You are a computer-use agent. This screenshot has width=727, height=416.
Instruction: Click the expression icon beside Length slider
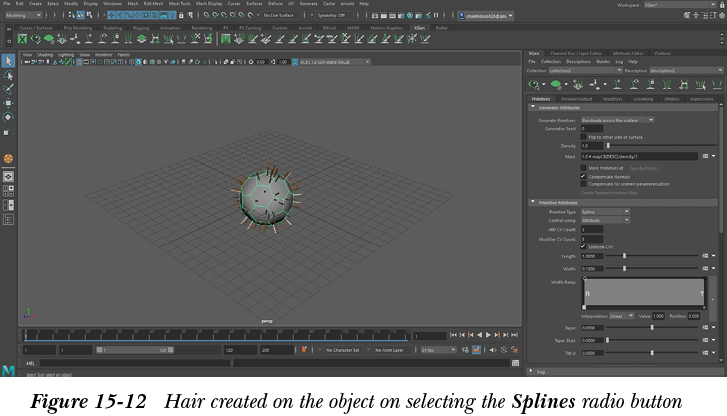(706, 257)
